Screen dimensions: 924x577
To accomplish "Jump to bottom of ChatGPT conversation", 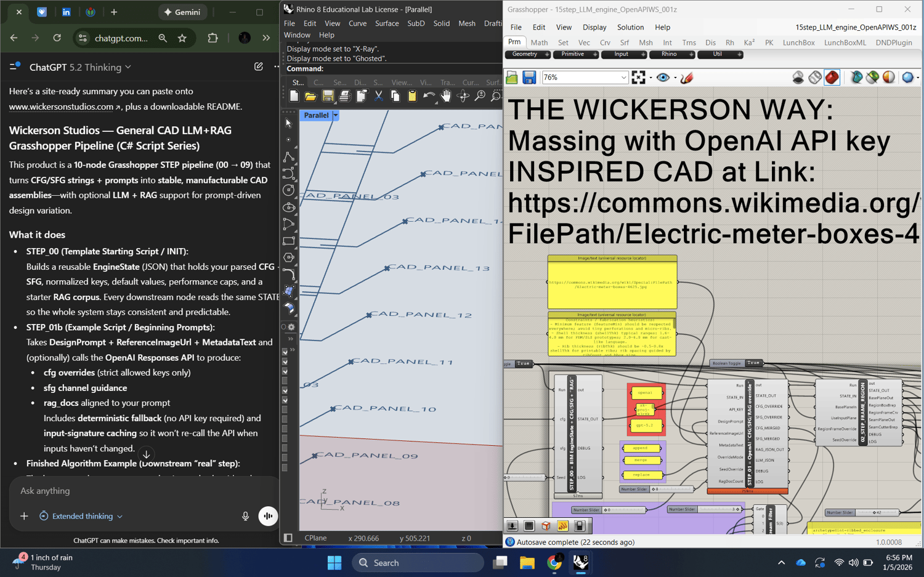I will [146, 454].
